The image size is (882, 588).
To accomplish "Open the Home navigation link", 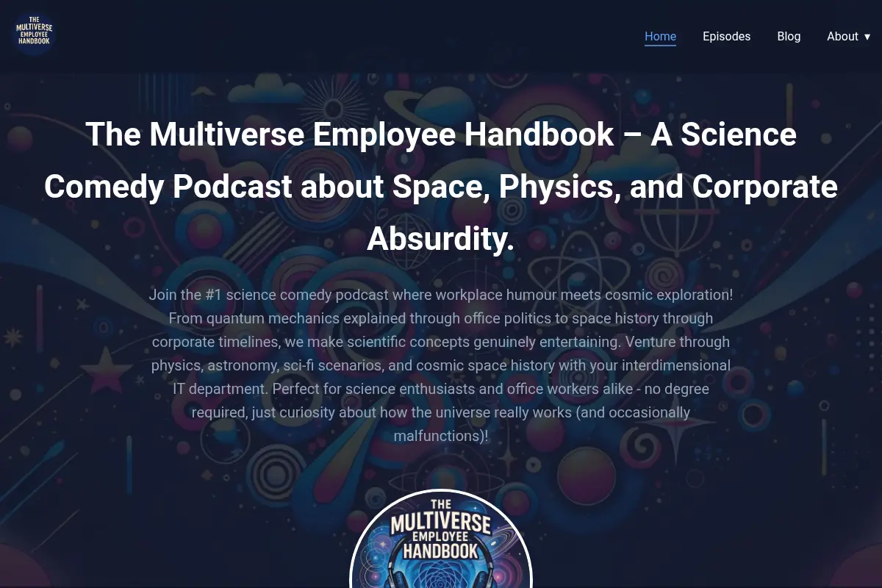I will [x=660, y=36].
